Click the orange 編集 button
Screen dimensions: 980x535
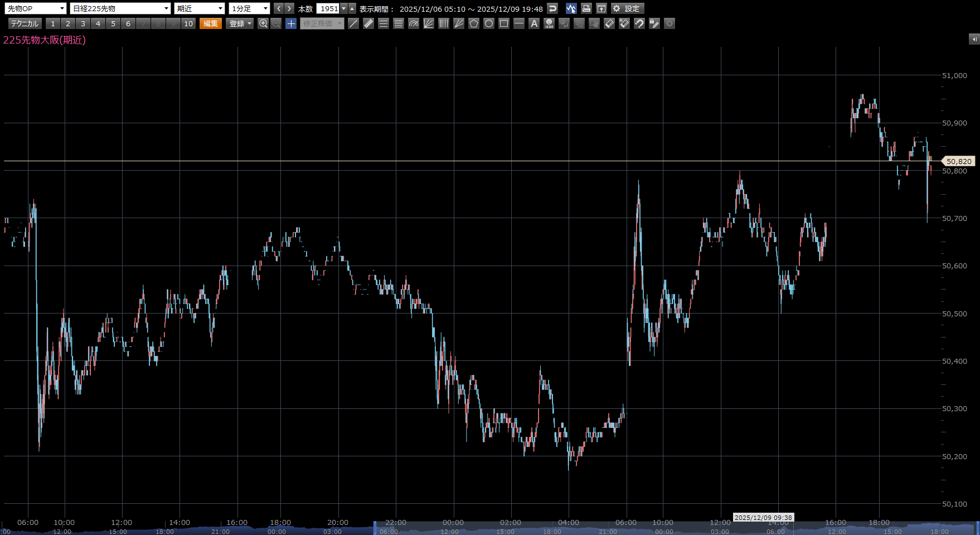(211, 23)
